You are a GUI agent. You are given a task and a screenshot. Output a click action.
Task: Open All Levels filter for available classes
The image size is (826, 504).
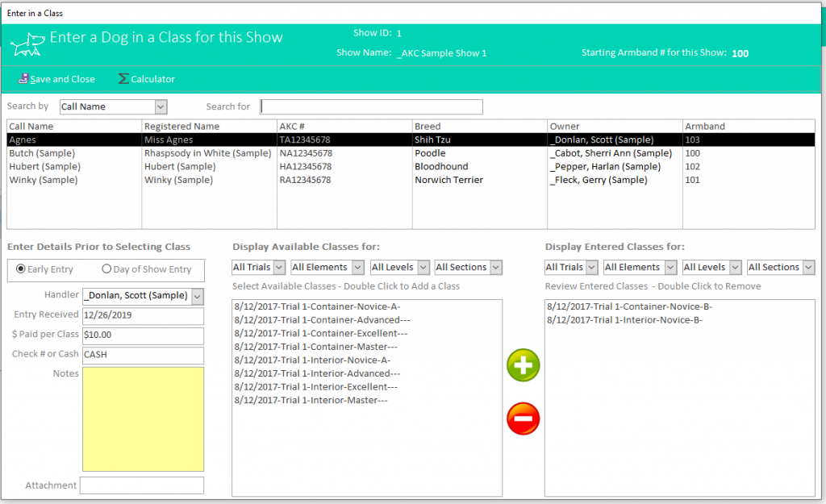coord(423,268)
